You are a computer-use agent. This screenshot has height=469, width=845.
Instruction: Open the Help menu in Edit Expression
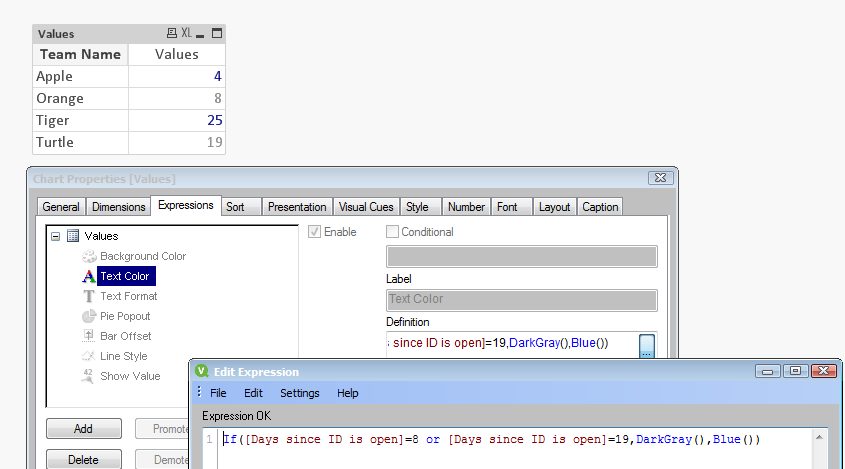(348, 393)
